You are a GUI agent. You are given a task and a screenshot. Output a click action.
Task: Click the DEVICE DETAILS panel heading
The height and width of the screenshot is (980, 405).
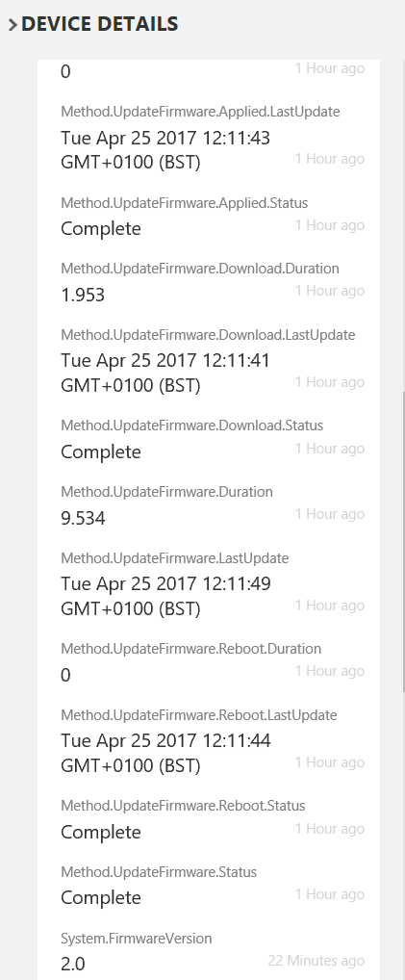(x=99, y=24)
